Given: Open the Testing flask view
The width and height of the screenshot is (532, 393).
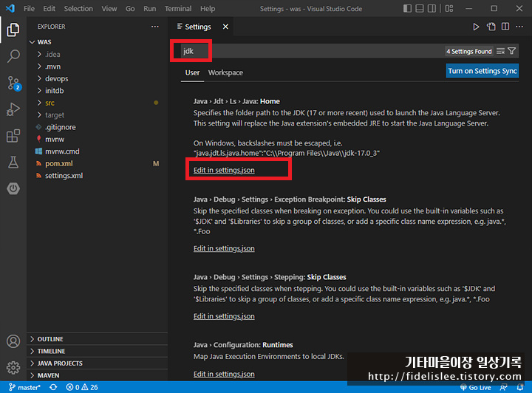Looking at the screenshot, I should coord(13,163).
